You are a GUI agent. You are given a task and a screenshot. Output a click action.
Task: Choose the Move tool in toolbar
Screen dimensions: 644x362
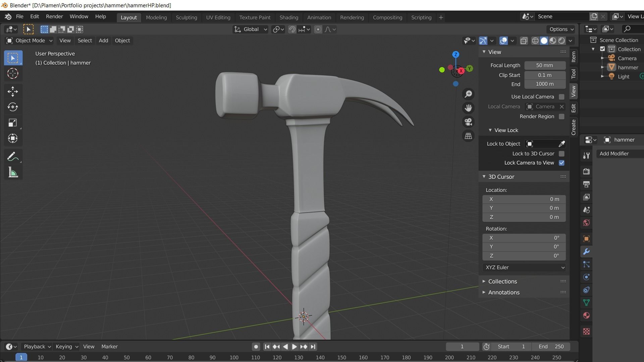pos(13,91)
